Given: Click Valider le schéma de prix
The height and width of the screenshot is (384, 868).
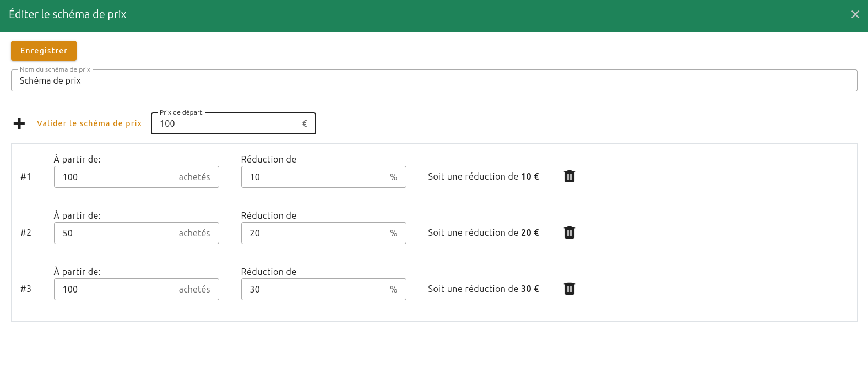Looking at the screenshot, I should 89,123.
